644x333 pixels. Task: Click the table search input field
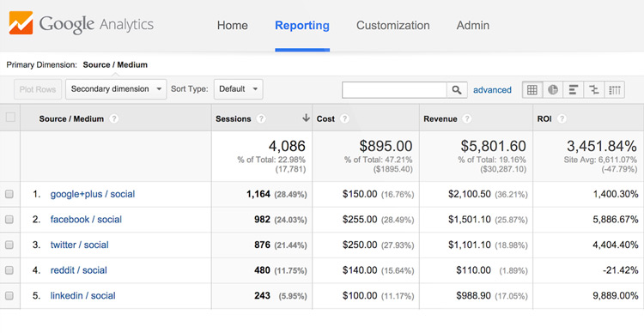394,90
